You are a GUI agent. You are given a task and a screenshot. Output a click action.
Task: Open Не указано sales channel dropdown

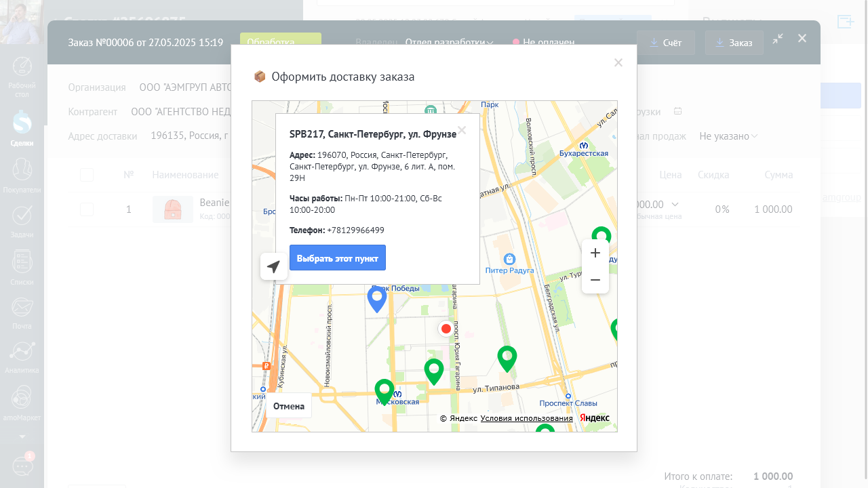(x=728, y=136)
